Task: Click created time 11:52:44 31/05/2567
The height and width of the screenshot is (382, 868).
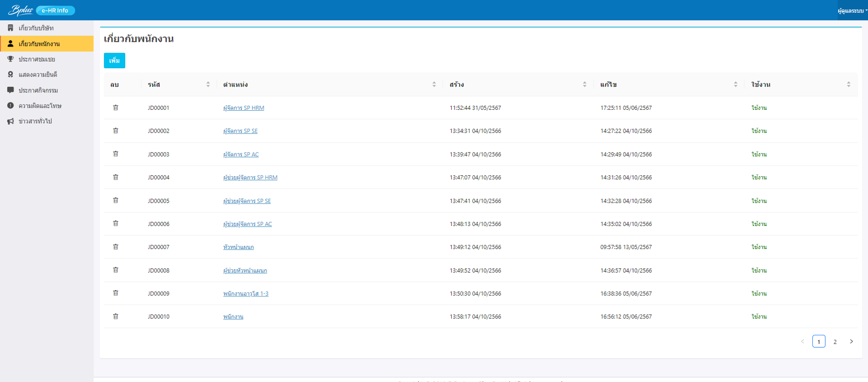Action: point(475,108)
